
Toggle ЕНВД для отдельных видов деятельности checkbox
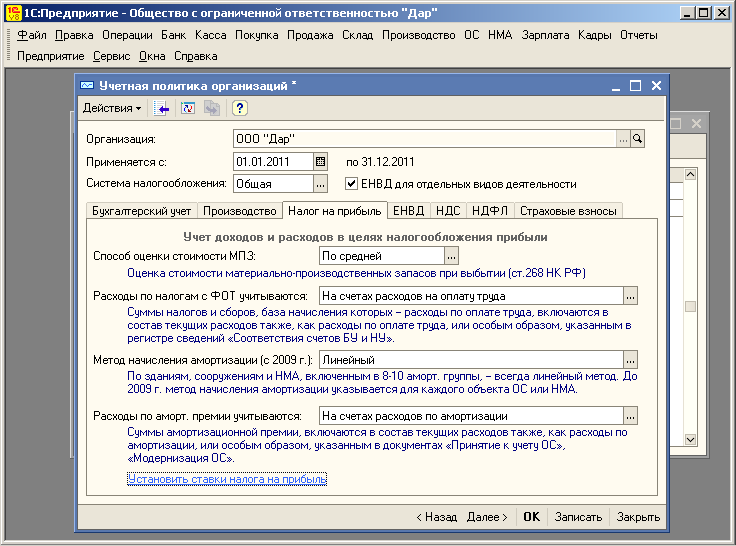tap(351, 184)
